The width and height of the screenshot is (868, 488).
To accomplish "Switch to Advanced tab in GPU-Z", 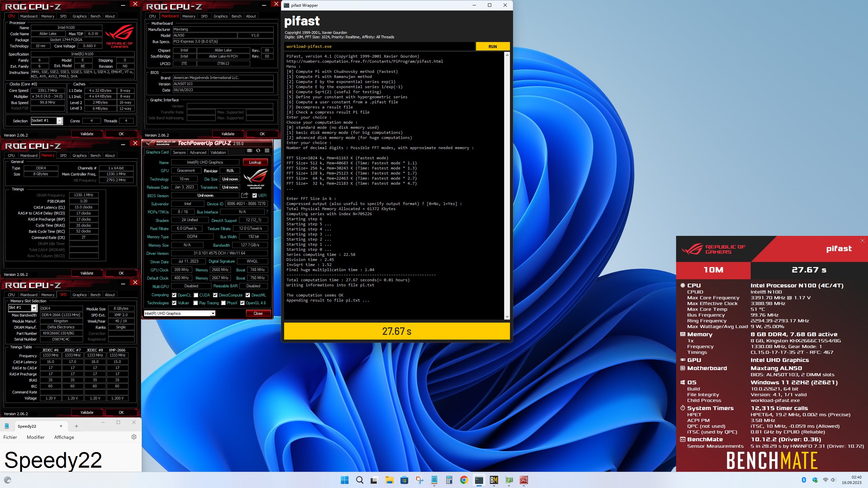I will (198, 152).
